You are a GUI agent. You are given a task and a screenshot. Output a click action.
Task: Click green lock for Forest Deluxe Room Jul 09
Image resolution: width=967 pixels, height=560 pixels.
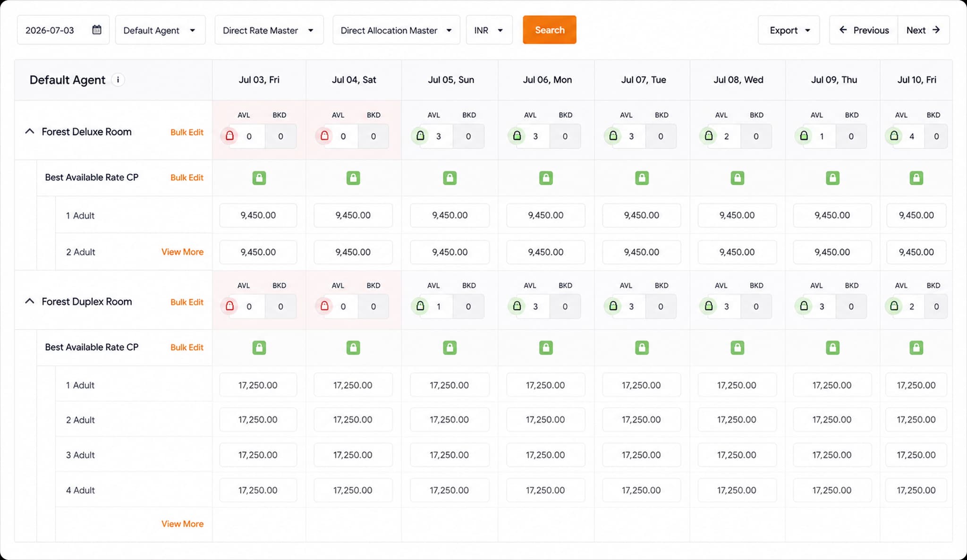(804, 136)
